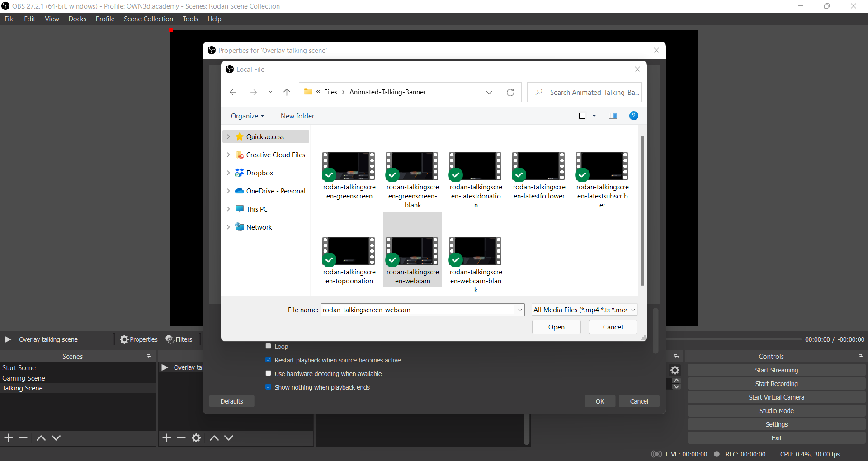Select the rodan-talkingscreen-latestfollower video thumbnail
Screen dimensions: 868x461
click(539, 166)
